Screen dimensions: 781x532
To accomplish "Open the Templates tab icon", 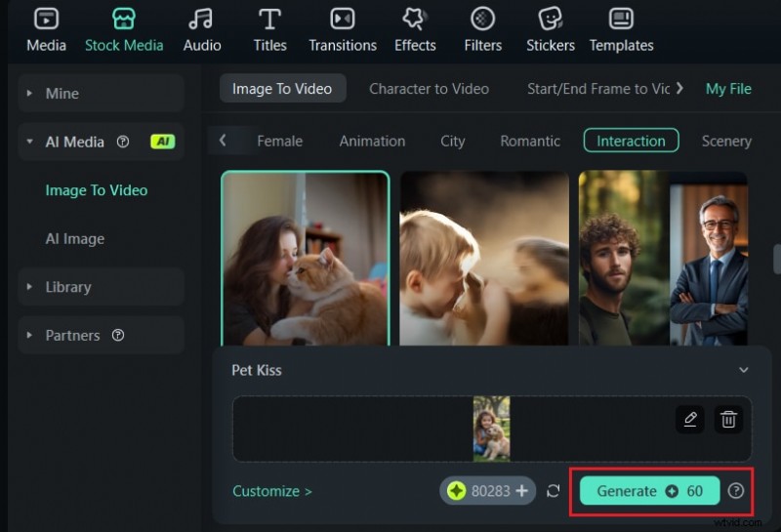I will click(621, 20).
